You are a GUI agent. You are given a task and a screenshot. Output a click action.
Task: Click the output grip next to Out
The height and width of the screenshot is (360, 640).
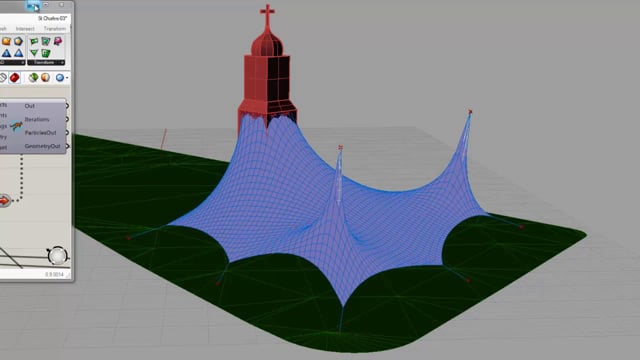tap(67, 106)
